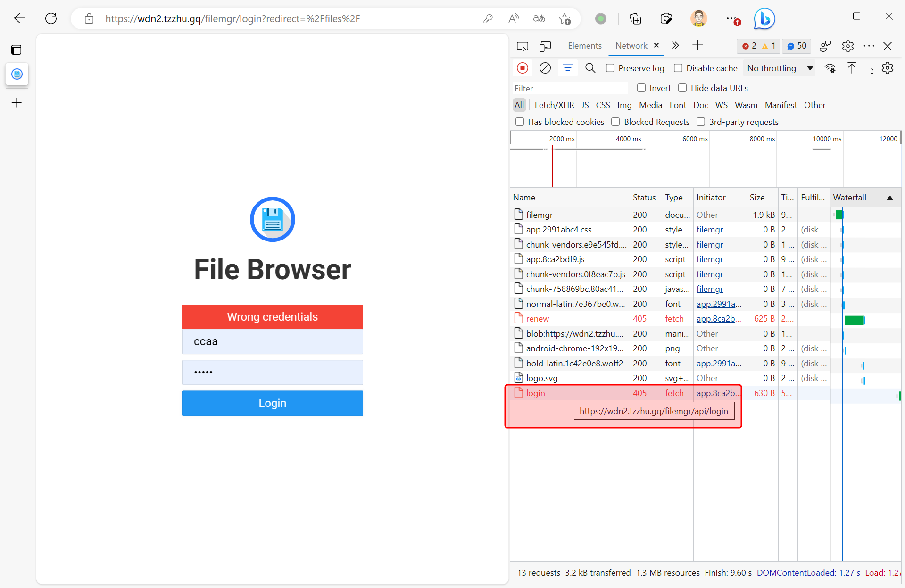Expand more DevTools tabs chevron

[675, 46]
